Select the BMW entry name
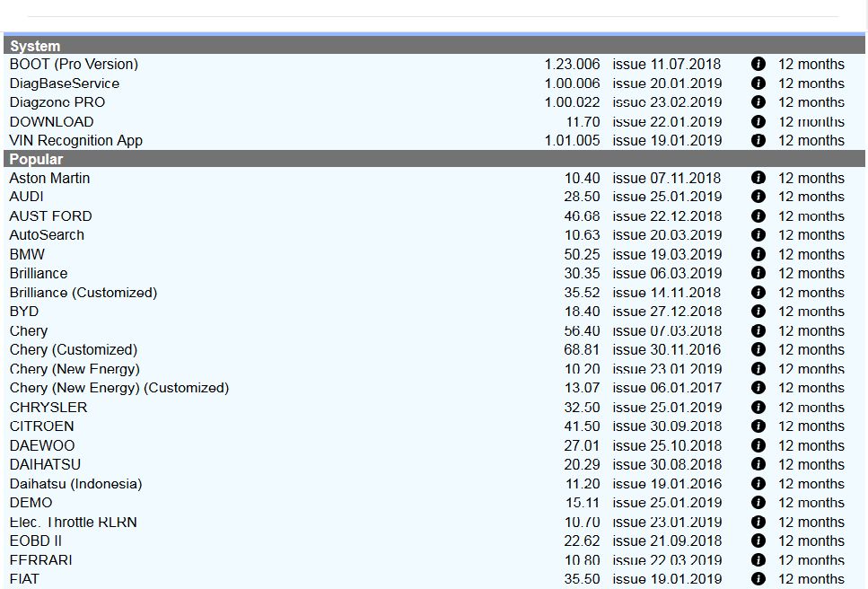This screenshot has width=868, height=589. coord(27,254)
